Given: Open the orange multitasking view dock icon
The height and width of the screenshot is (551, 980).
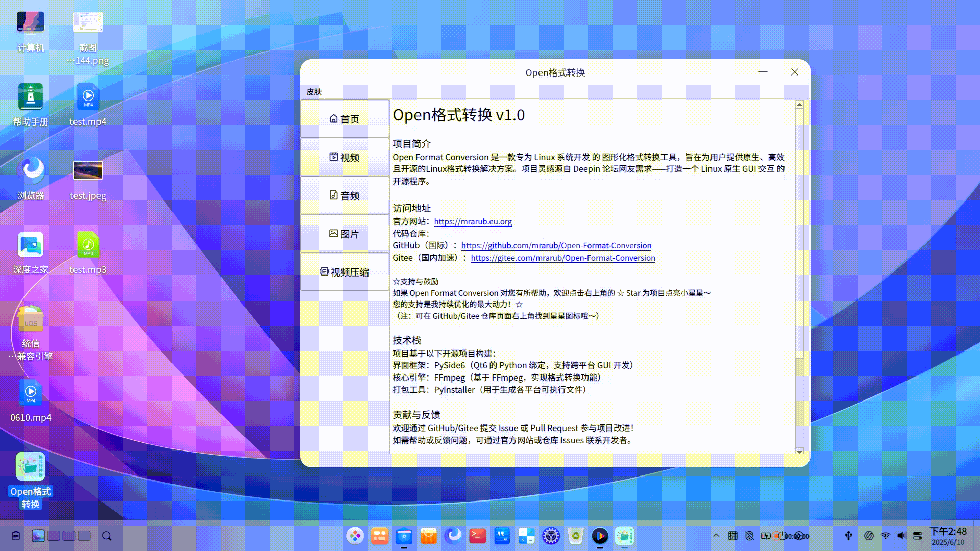Looking at the screenshot, I should [379, 536].
